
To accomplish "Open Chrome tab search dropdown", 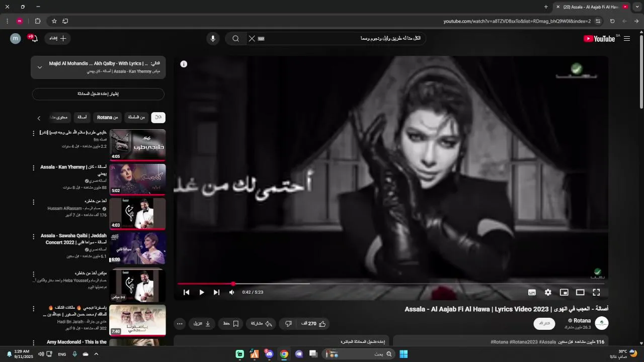I will 637,7.
